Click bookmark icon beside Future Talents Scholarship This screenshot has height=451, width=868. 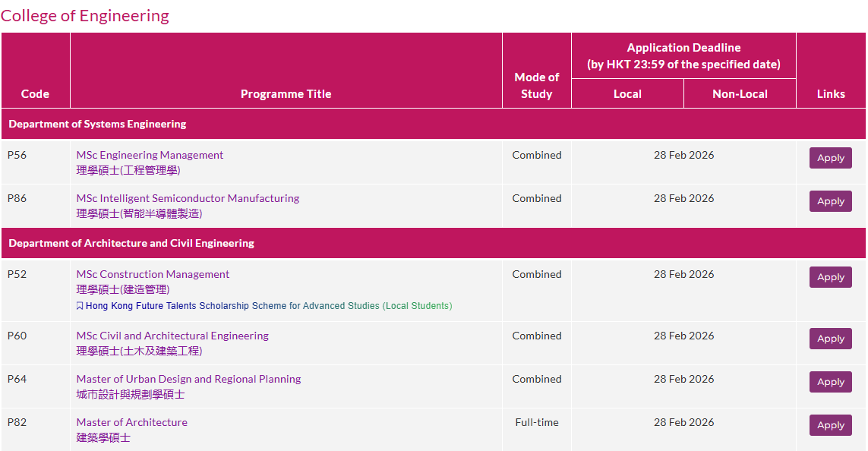coord(80,306)
